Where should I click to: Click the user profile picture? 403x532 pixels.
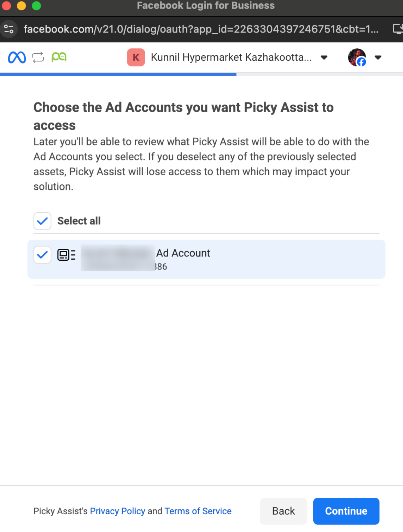(357, 57)
